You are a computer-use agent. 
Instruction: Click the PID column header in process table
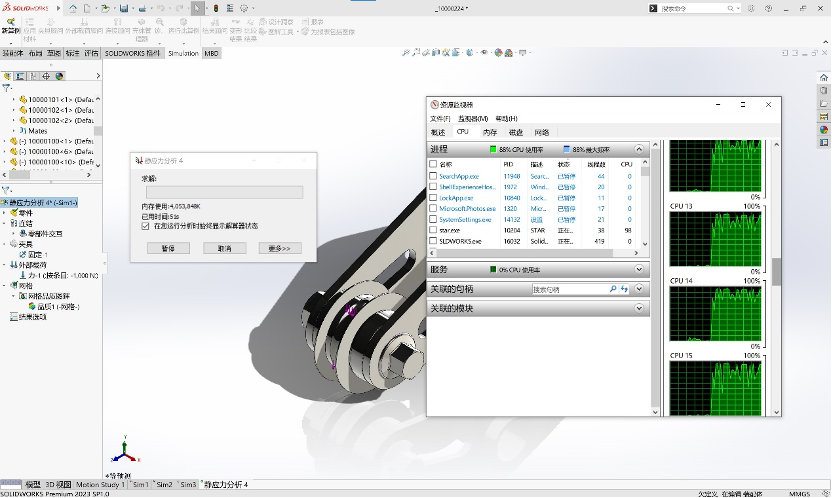tap(508, 164)
